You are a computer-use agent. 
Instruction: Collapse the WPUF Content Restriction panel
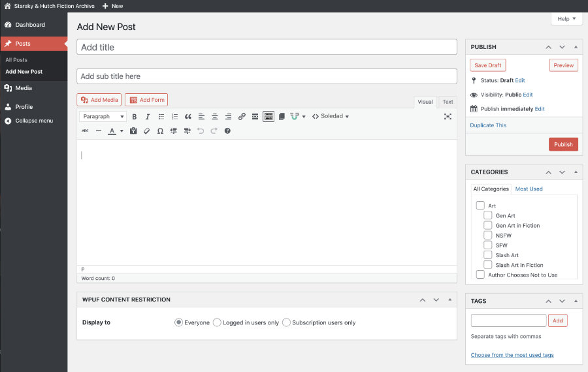pos(449,300)
